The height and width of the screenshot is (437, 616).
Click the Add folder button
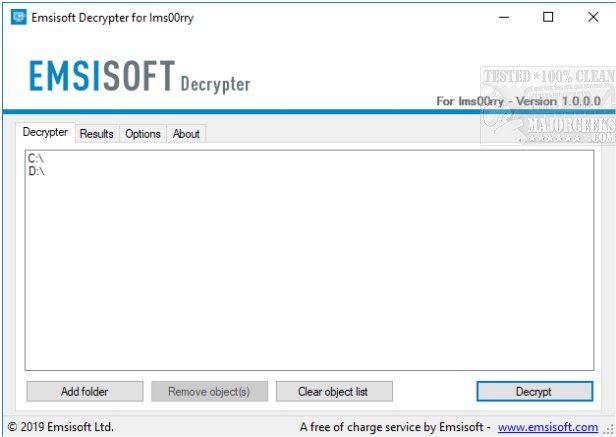[85, 391]
